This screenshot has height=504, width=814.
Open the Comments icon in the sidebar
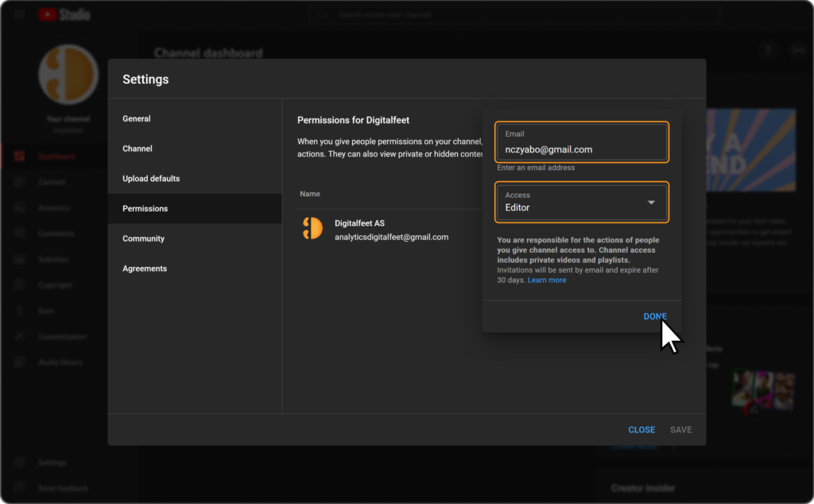pyautogui.click(x=19, y=233)
